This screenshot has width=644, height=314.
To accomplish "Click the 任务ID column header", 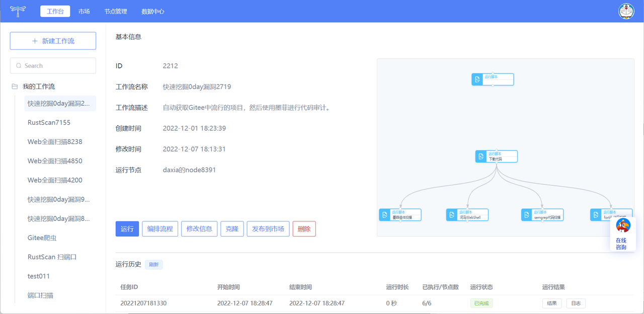I will [x=129, y=287].
